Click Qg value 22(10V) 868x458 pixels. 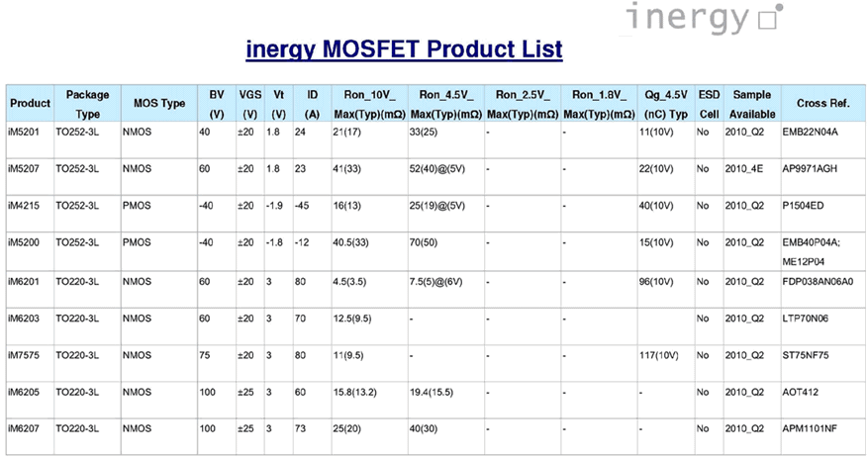[656, 169]
